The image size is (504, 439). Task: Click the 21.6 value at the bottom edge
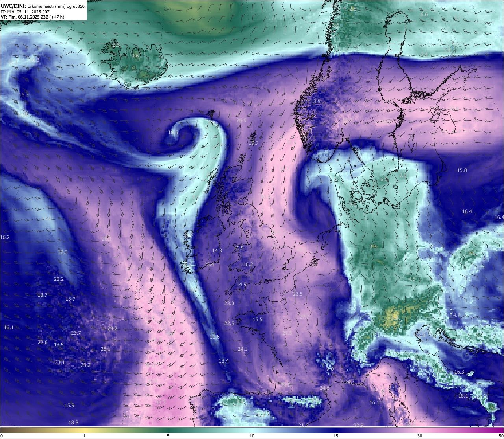click(303, 425)
